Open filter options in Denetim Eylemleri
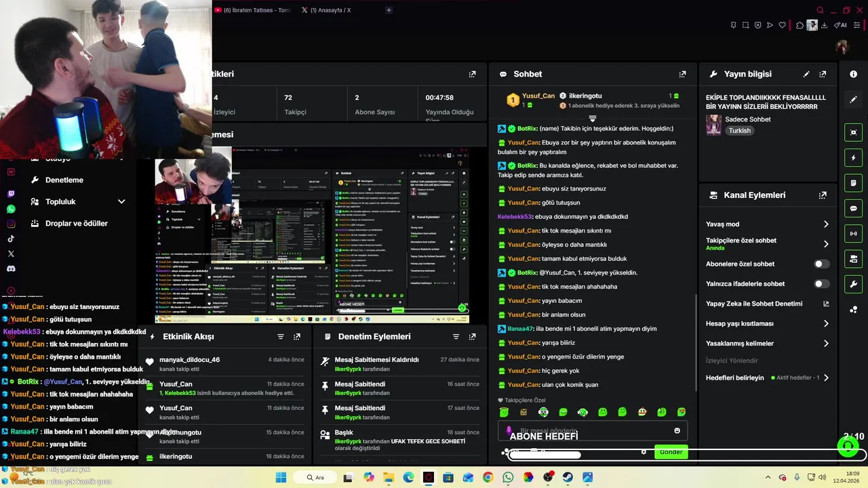Image resolution: width=868 pixels, height=488 pixels. [x=456, y=336]
